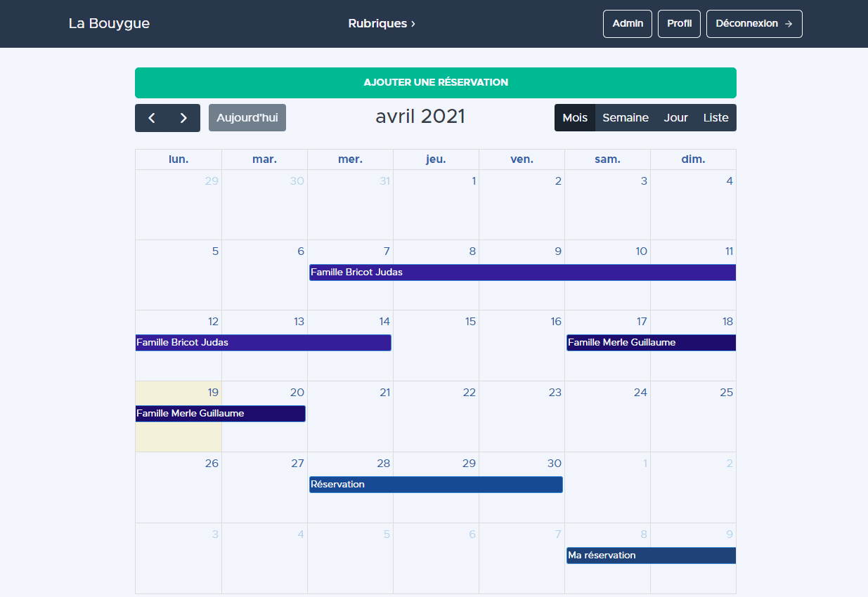This screenshot has width=868, height=597.
Task: Open the Réservation event on April 28
Action: (x=436, y=485)
